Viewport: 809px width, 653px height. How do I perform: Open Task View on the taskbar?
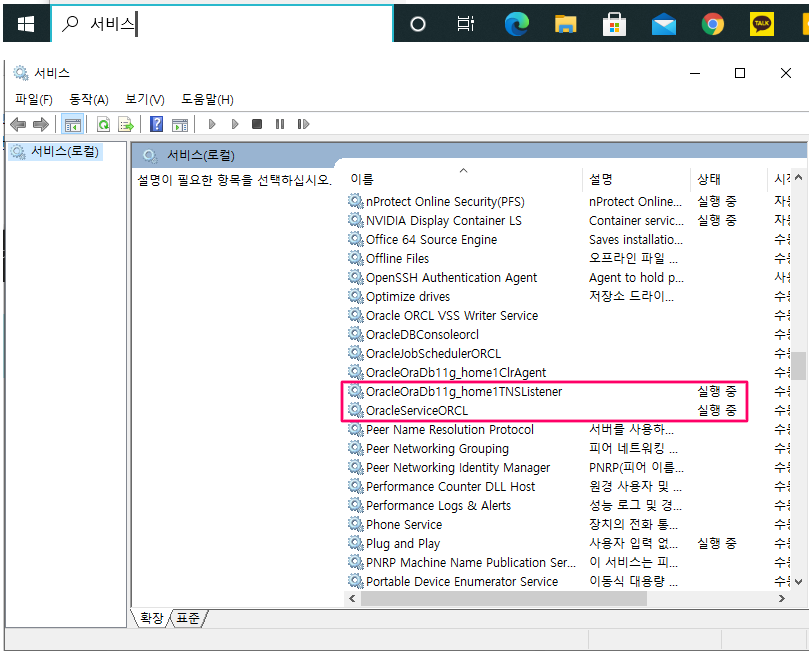pos(465,24)
